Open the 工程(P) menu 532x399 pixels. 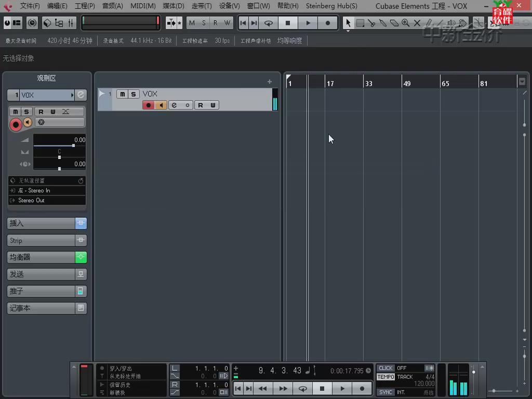point(85,6)
